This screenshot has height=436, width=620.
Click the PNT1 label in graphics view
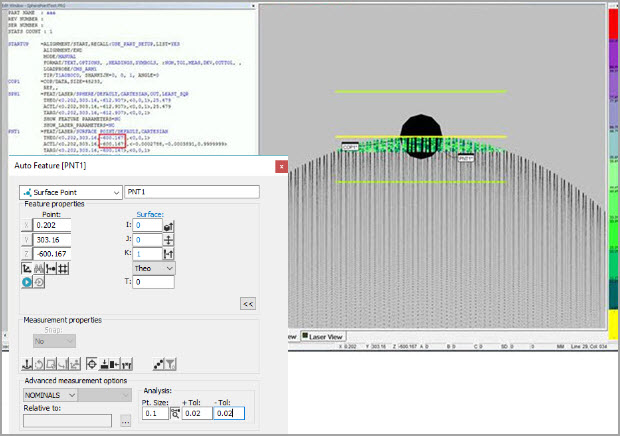466,158
